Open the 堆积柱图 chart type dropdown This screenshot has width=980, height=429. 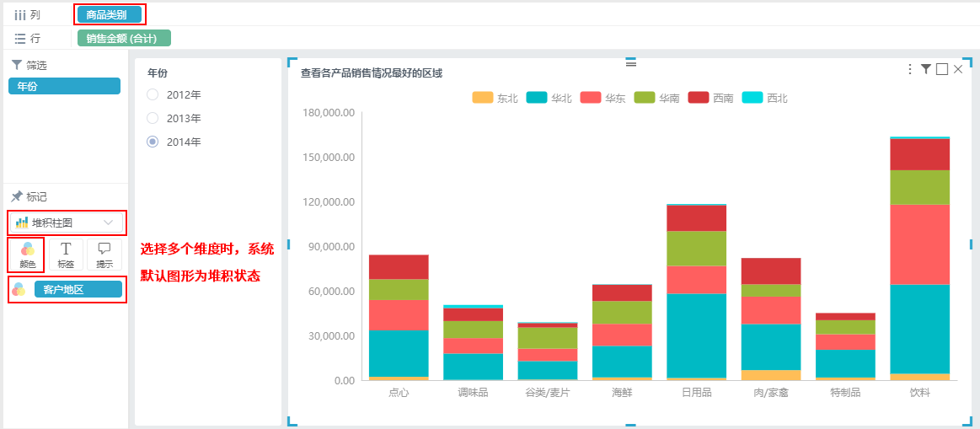pos(66,223)
